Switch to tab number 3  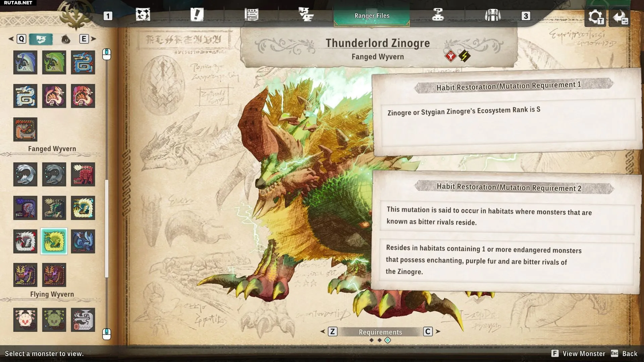(x=526, y=16)
